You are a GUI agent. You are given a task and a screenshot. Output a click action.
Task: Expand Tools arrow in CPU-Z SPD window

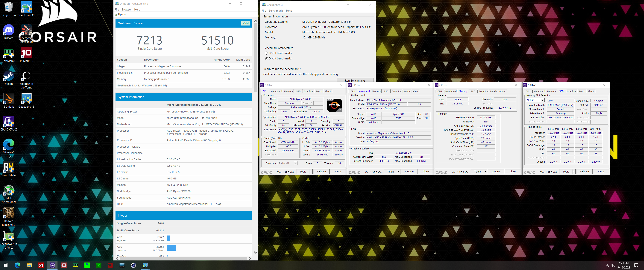click(574, 172)
